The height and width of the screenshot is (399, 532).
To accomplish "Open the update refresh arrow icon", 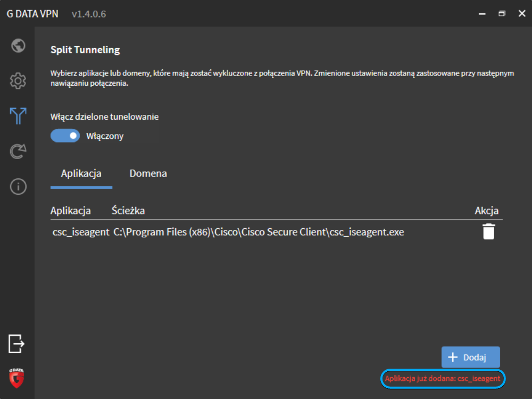I will coord(18,151).
